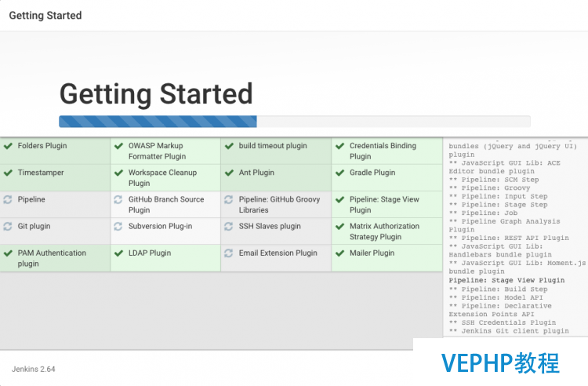This screenshot has width=588, height=386.
Task: Click the Jenkins Git client plugin log line
Action: (x=509, y=331)
